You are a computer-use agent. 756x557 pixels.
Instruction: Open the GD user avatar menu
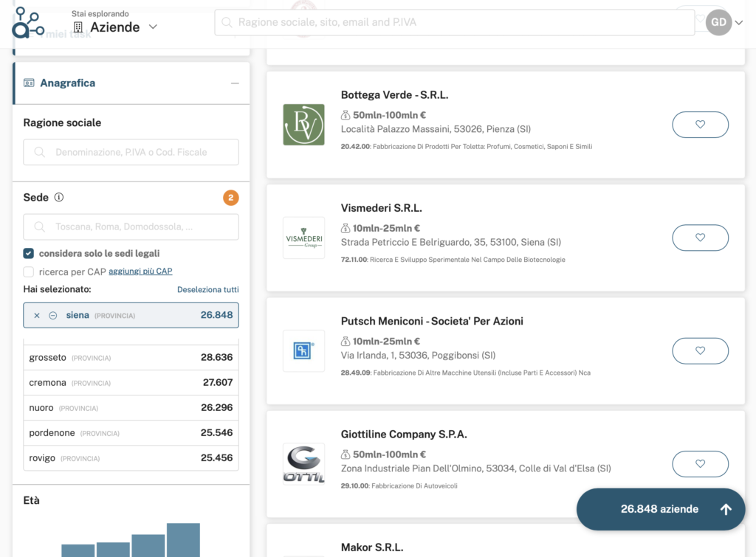tap(718, 22)
